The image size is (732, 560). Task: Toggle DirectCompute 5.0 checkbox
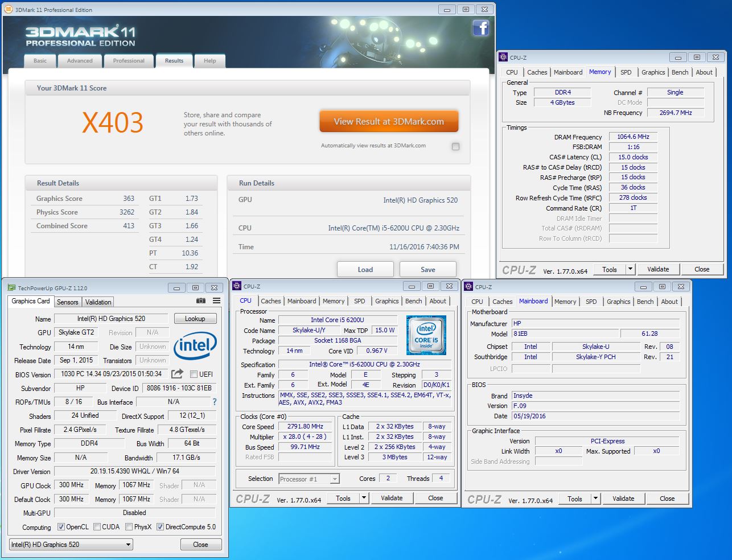click(161, 527)
